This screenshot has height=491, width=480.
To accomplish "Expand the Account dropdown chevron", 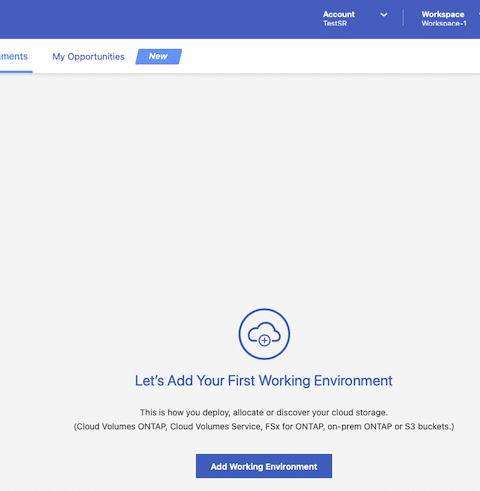I will pyautogui.click(x=384, y=15).
